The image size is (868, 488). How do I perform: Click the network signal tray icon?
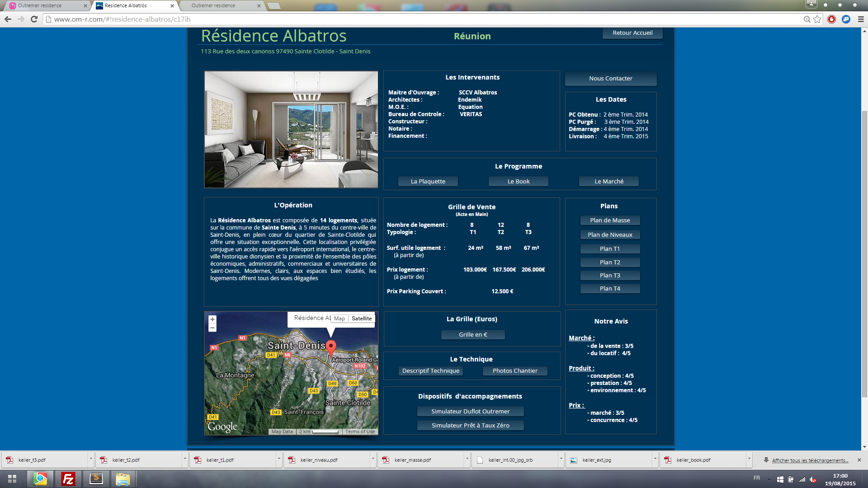(x=802, y=479)
